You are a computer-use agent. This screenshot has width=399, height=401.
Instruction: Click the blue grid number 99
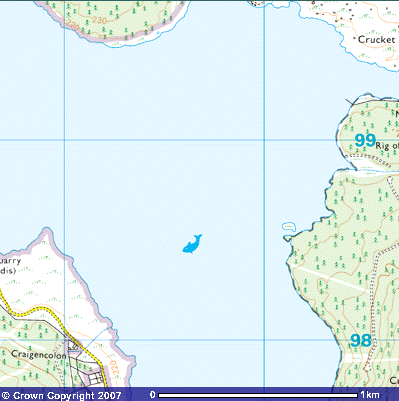[365, 140]
